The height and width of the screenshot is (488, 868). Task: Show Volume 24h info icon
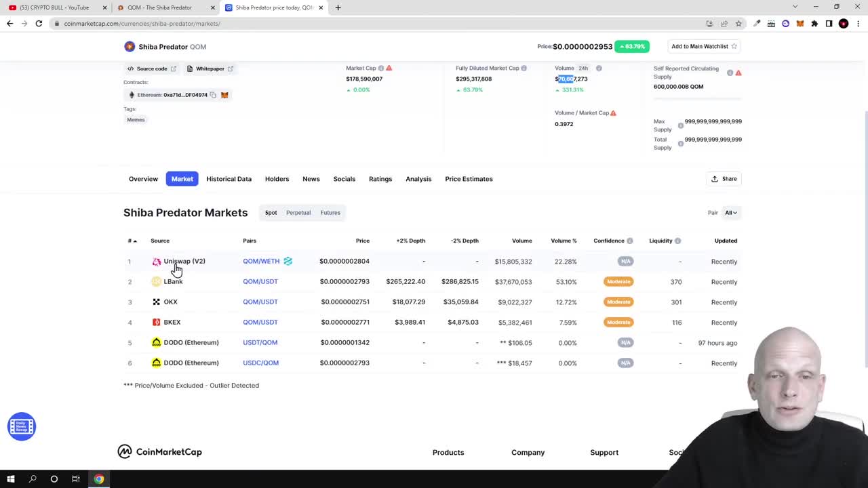599,68
